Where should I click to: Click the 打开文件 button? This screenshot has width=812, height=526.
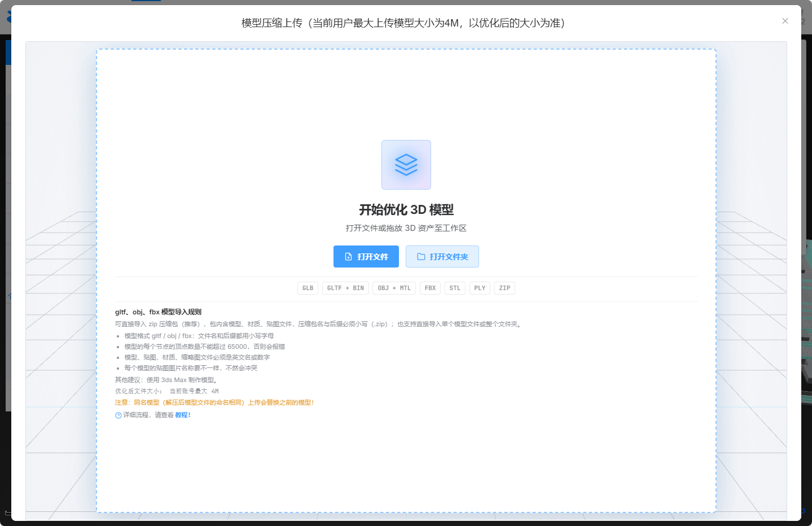(366, 257)
